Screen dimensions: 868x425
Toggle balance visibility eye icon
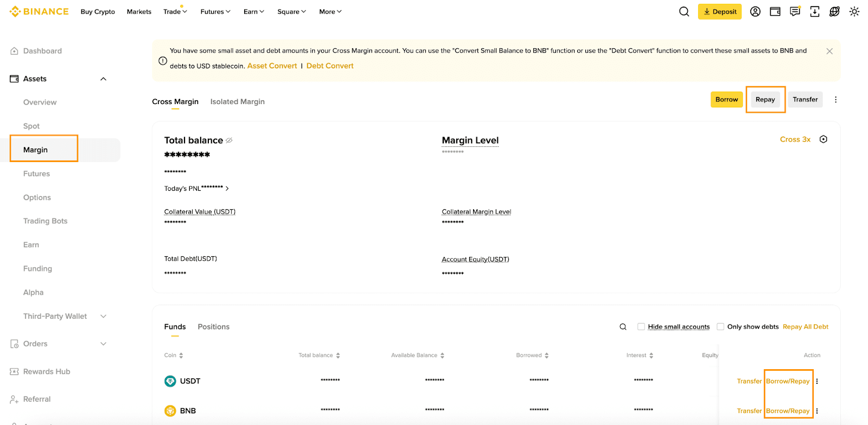pyautogui.click(x=229, y=140)
